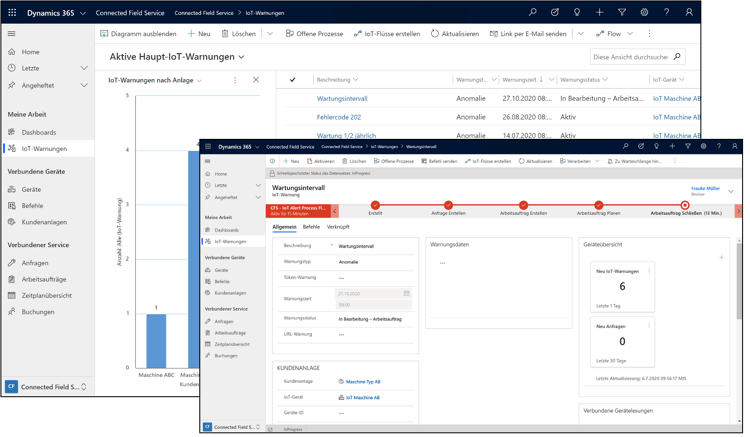Close the chart pane with the X
The image size is (750, 437).
pos(256,80)
